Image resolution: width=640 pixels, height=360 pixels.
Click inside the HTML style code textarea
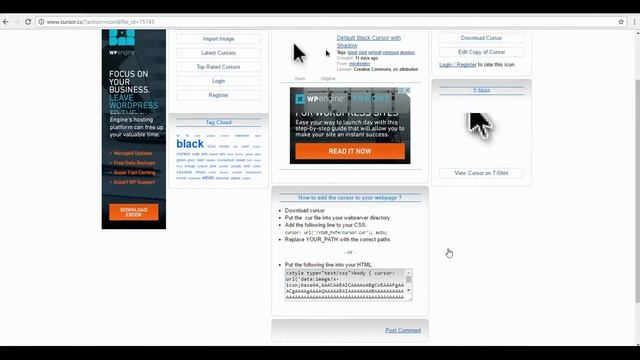pos(345,285)
